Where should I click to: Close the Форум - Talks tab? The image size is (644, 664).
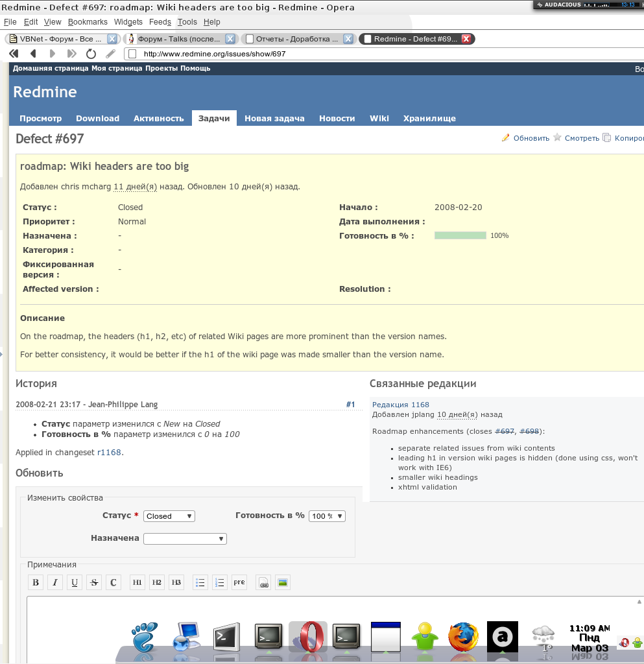230,39
